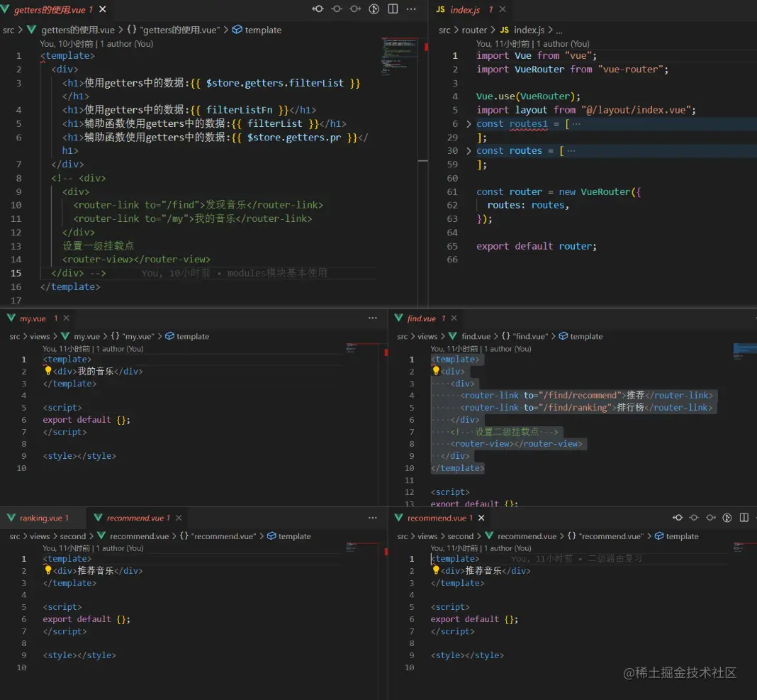The height and width of the screenshot is (700, 757).
Task: Click minimap in getters的使用.vue editor
Action: point(399,57)
